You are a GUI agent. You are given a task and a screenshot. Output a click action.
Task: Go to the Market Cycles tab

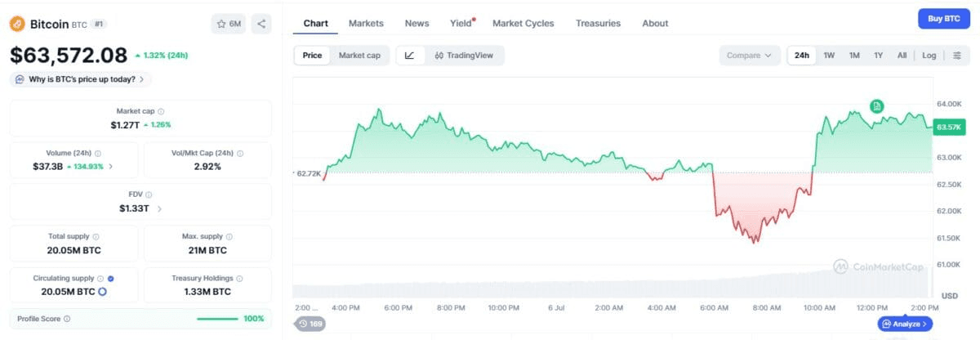click(523, 23)
